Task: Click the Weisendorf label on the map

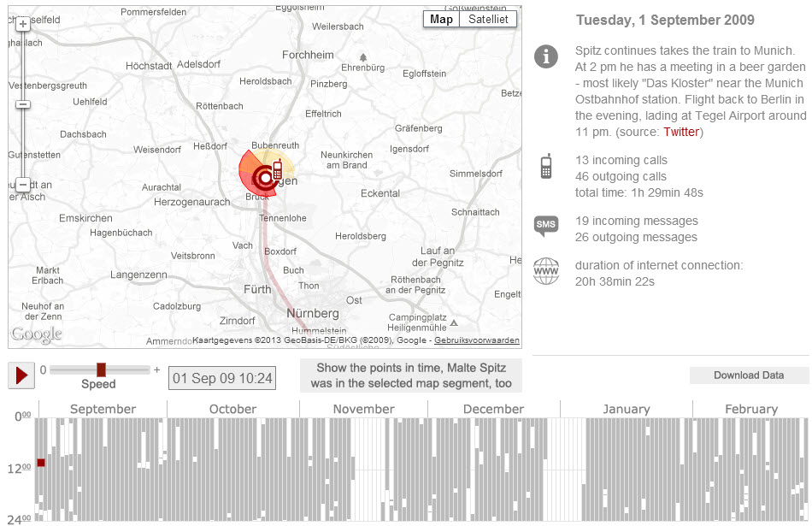Action: (x=157, y=150)
